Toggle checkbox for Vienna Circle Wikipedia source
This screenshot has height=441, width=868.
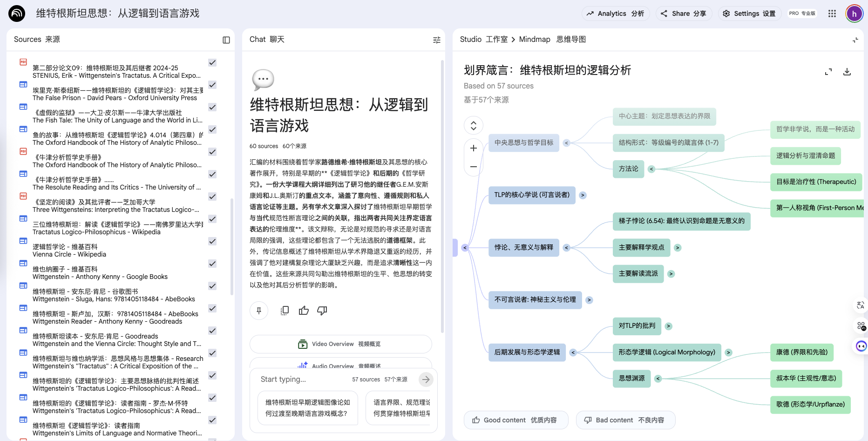pos(212,241)
